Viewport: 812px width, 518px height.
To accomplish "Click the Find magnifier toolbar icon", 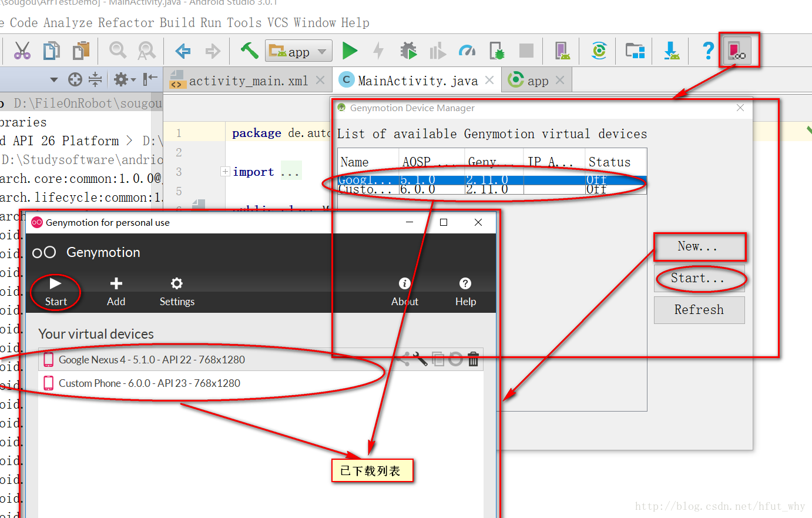I will click(x=118, y=51).
